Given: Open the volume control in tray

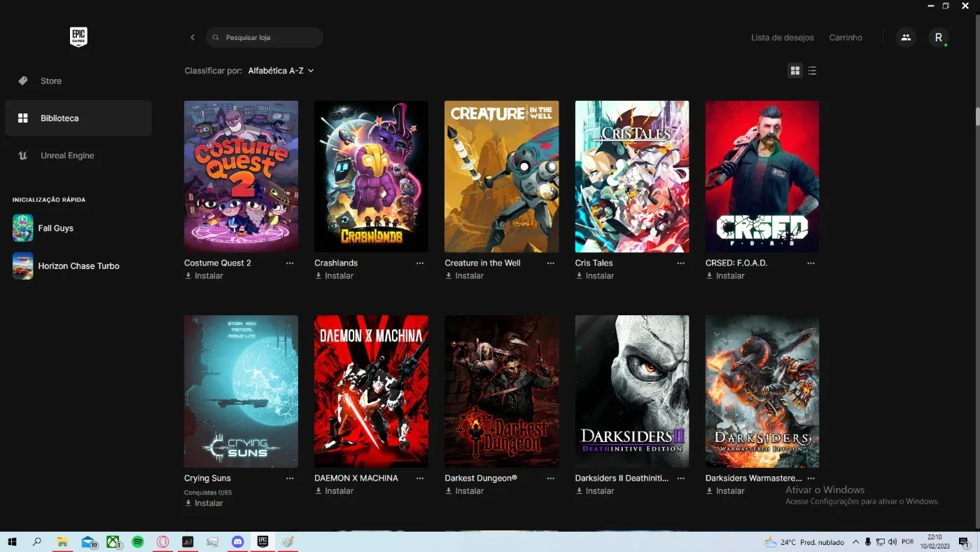Looking at the screenshot, I should [892, 541].
